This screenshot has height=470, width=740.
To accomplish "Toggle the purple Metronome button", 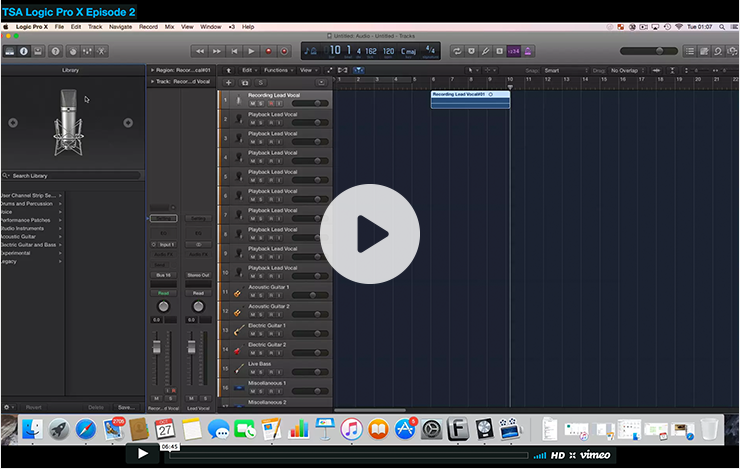I will pyautogui.click(x=528, y=51).
